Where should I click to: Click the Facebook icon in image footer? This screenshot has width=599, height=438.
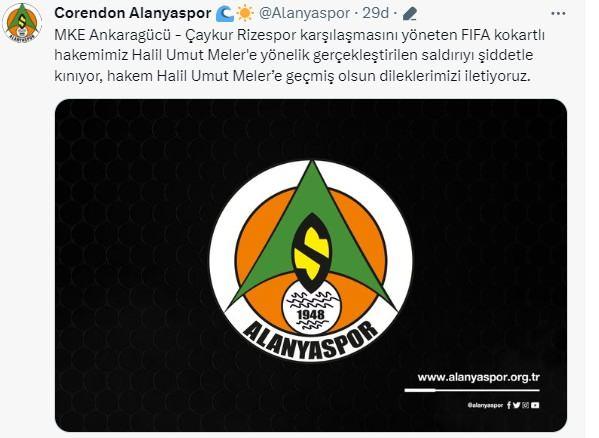509,405
